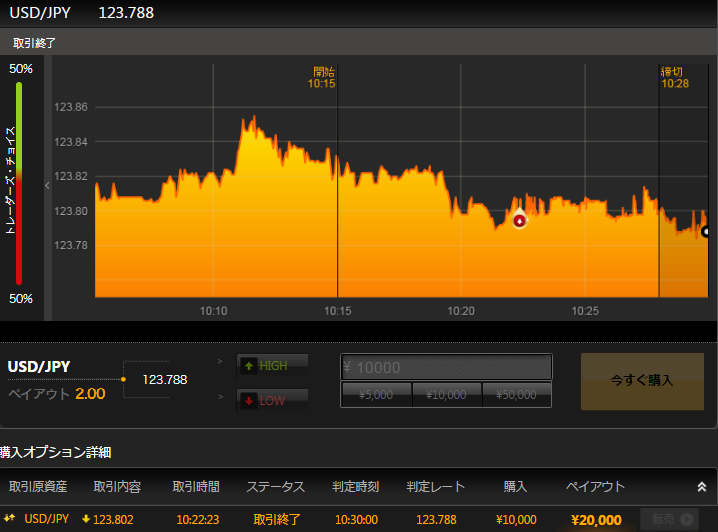Click the 123.788 rate in the header bar
This screenshot has height=532, width=718.
point(126,12)
